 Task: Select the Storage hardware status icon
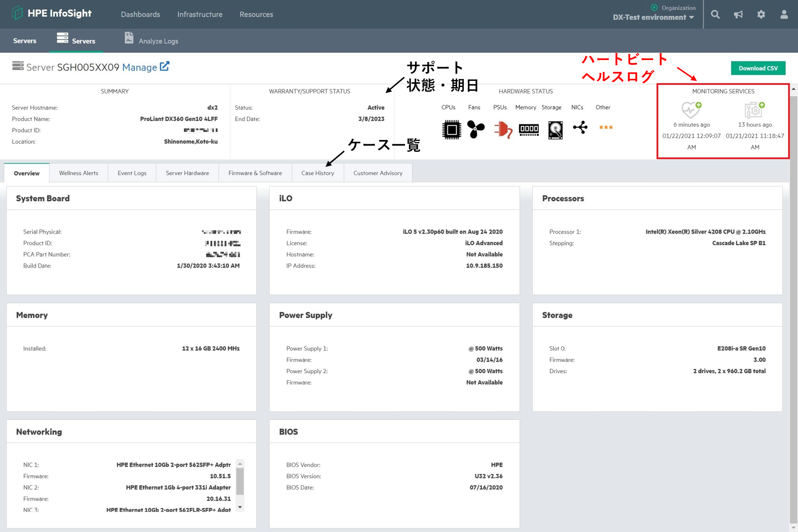coord(555,130)
